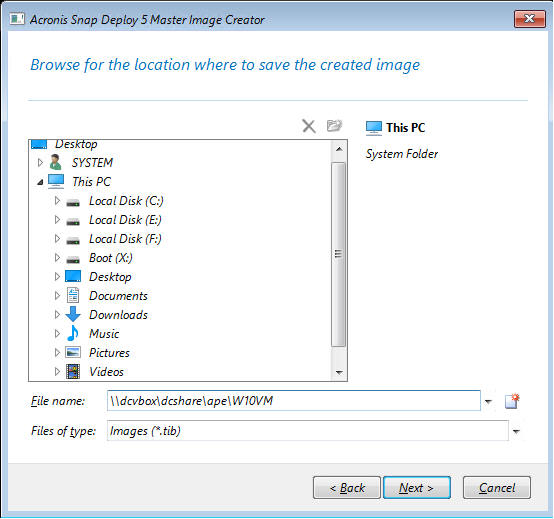Click the Back button
The height and width of the screenshot is (519, 554).
click(347, 488)
